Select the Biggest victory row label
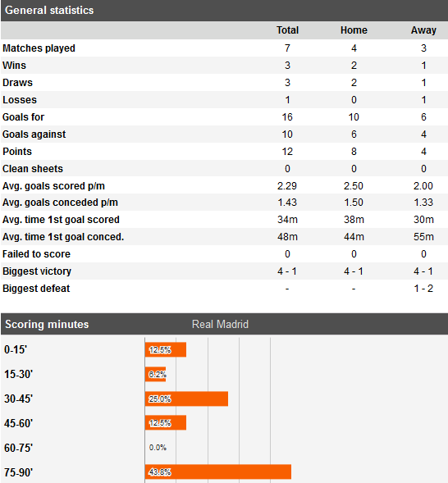448x483 pixels. [x=37, y=271]
